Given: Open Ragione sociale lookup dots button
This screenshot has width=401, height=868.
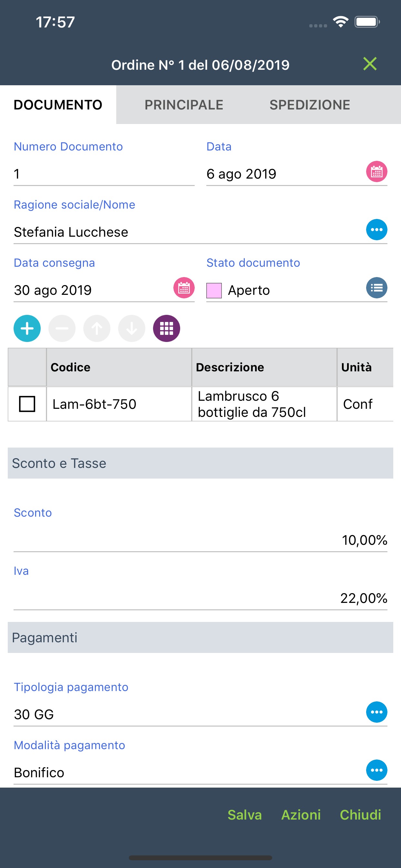Looking at the screenshot, I should [x=376, y=230].
